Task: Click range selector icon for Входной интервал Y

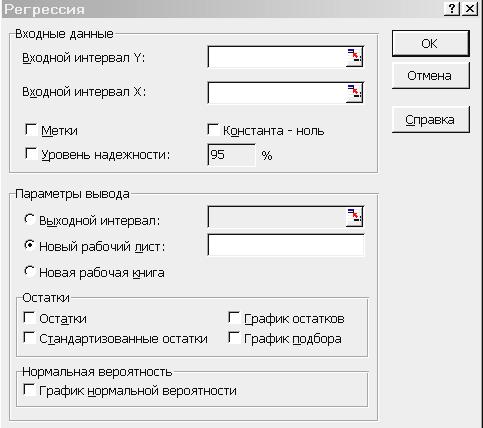Action: [x=354, y=57]
